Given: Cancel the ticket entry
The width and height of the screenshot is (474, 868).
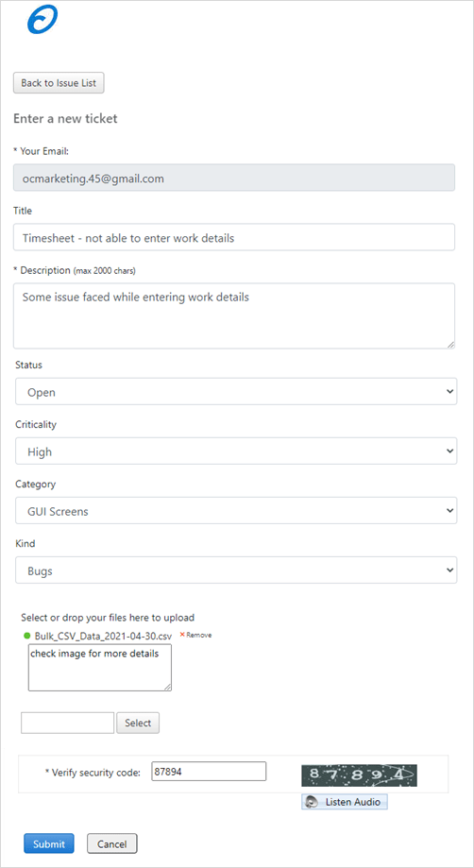Looking at the screenshot, I should 111,843.
